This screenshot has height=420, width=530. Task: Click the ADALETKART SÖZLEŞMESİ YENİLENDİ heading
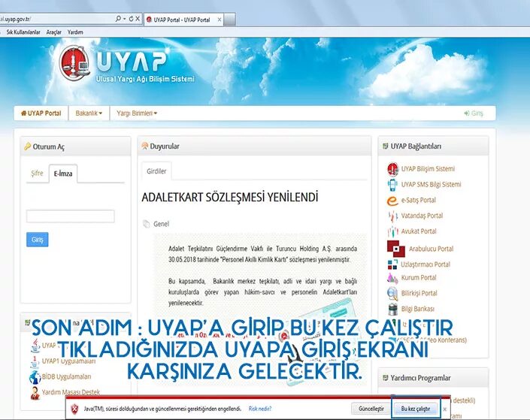pos(230,197)
